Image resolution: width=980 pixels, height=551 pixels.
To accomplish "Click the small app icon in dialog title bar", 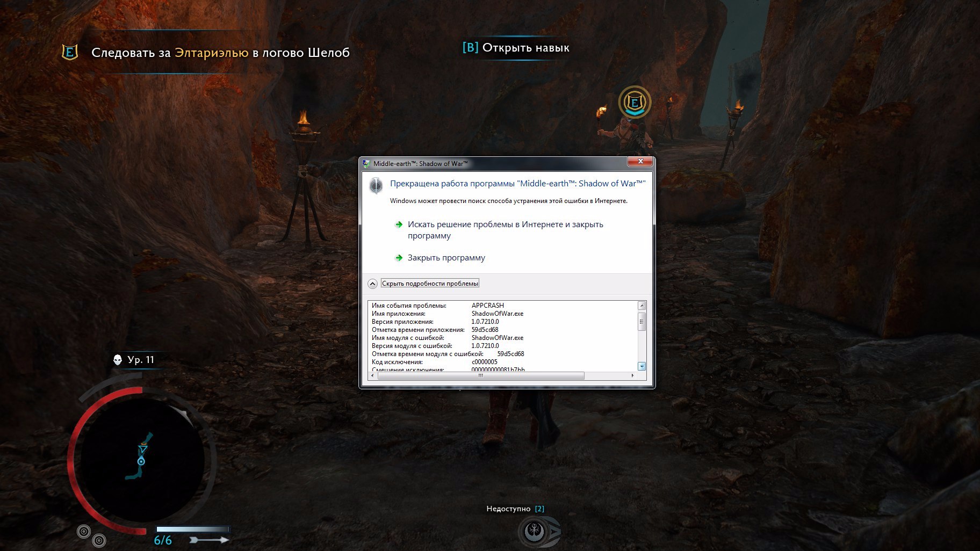I will [x=366, y=164].
